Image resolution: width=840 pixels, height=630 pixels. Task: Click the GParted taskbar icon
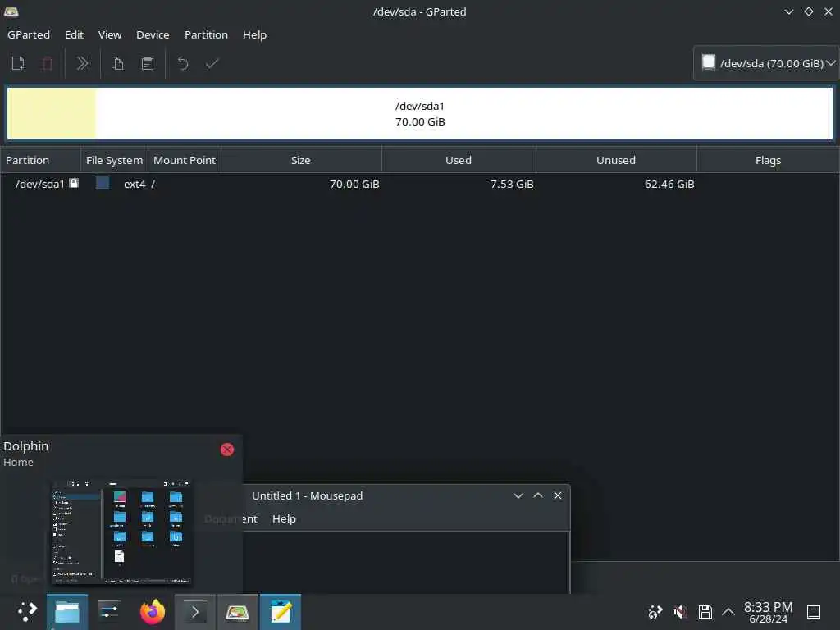(x=238, y=612)
